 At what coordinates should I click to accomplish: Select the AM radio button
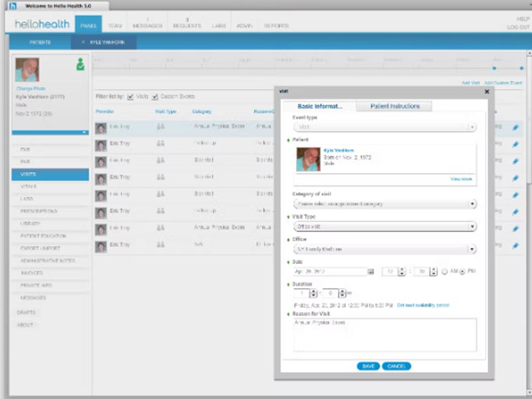tap(445, 271)
